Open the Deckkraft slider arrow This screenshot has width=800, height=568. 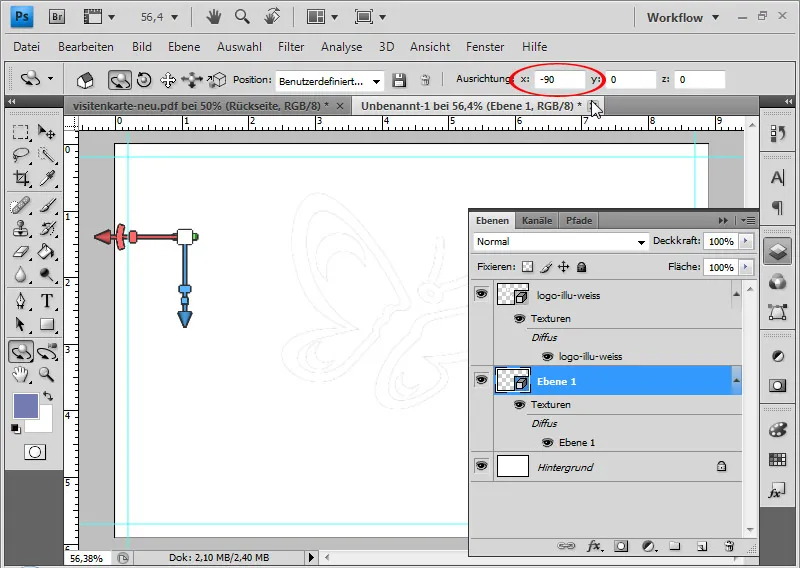(746, 241)
